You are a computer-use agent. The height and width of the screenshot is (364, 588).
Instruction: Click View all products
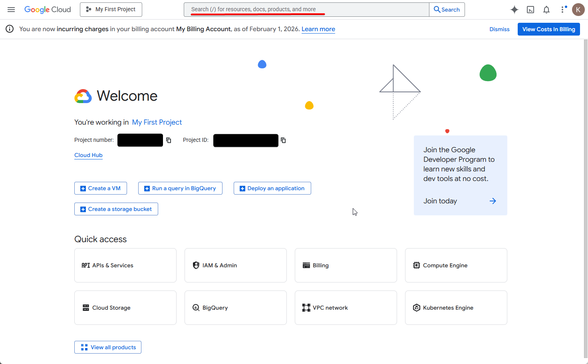coord(108,347)
